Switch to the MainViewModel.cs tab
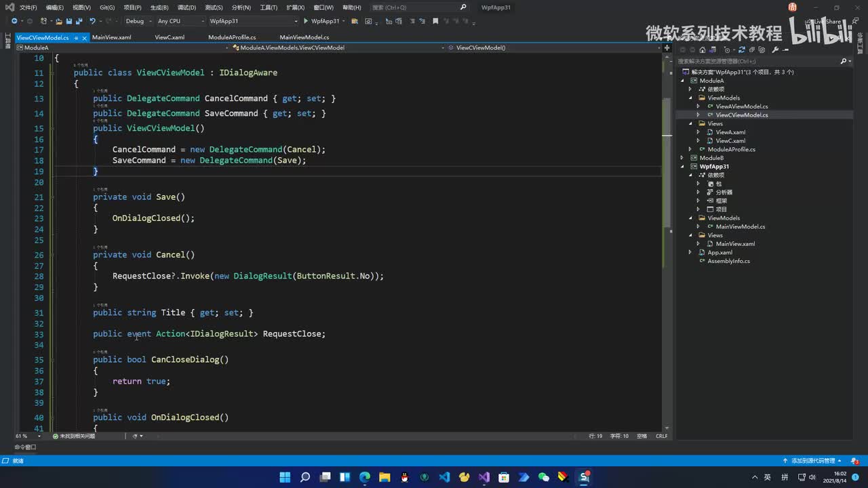868x488 pixels. (x=304, y=37)
